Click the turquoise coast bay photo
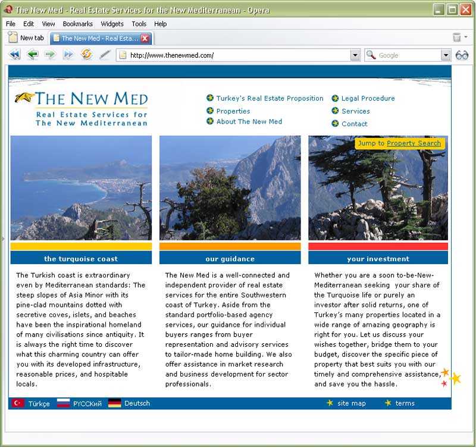 coord(81,188)
